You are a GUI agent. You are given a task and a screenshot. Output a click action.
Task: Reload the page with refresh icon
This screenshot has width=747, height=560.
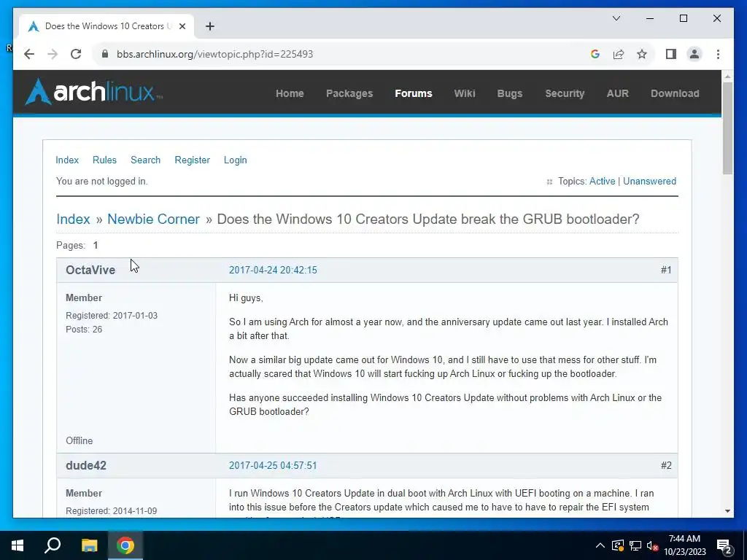coord(76,54)
